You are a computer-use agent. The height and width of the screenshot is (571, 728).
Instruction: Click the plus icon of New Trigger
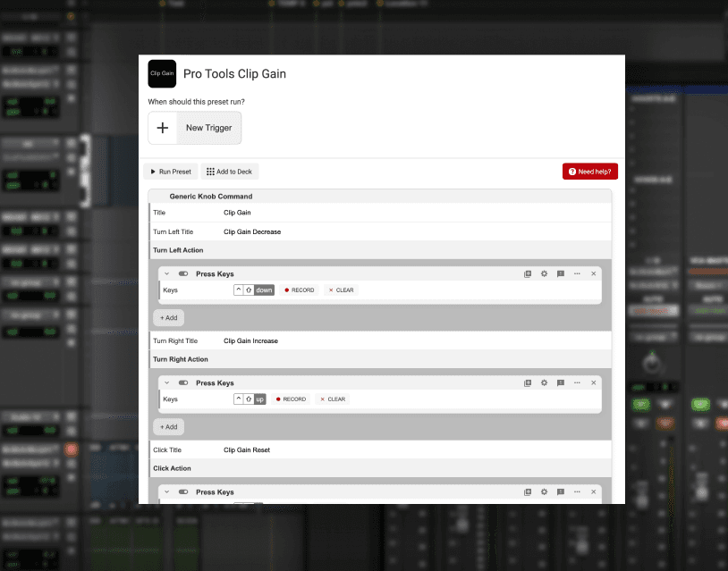coord(163,128)
